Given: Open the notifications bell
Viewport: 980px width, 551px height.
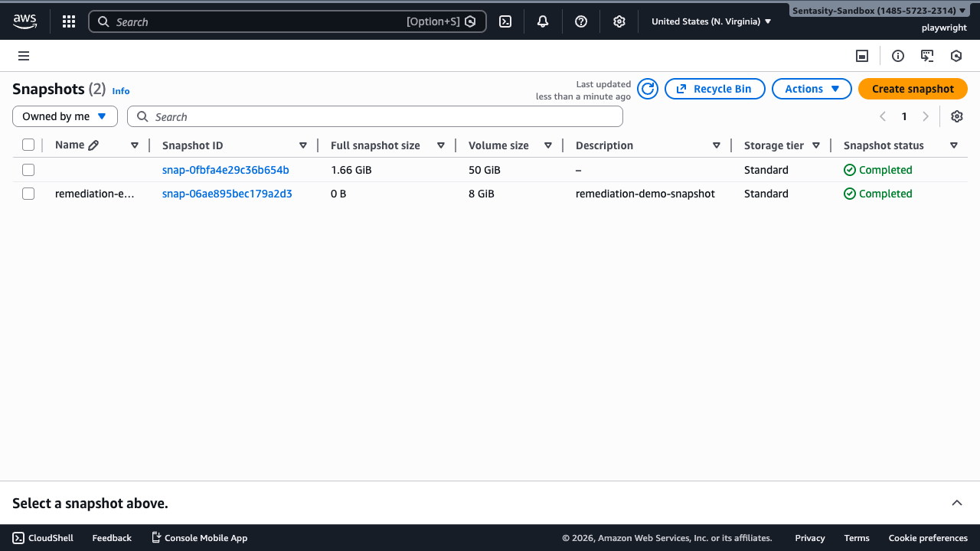Looking at the screenshot, I should (543, 21).
